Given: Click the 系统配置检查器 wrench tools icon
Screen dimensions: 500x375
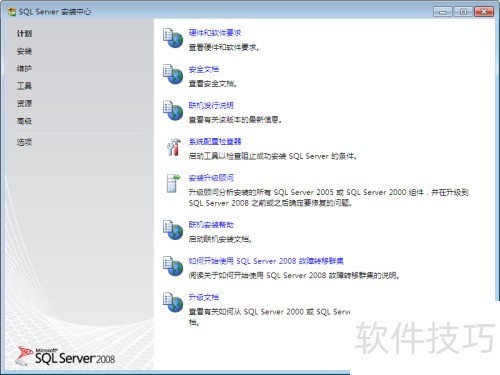Looking at the screenshot, I should 173,147.
